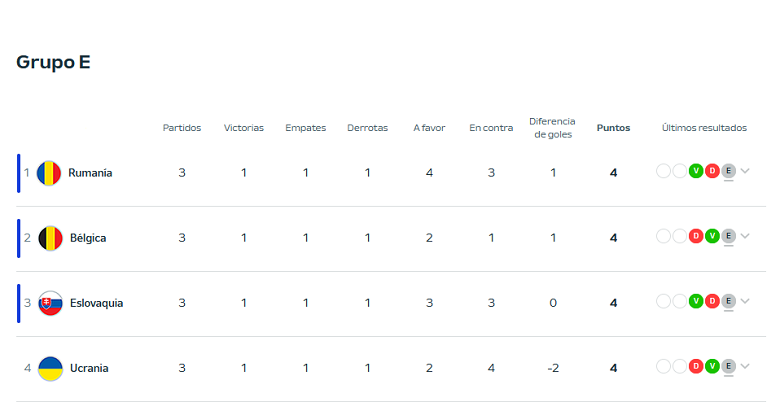Click Rumanía's green V victory result badge

coord(696,171)
